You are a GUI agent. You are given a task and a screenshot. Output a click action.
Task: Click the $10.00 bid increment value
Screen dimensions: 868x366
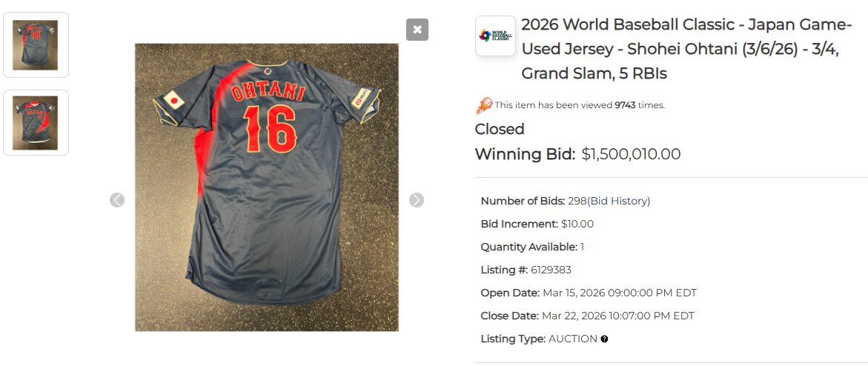click(577, 224)
